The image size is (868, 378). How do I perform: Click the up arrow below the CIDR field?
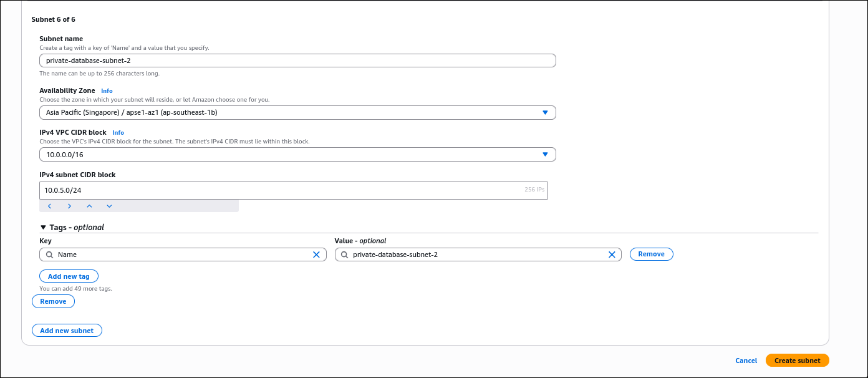[89, 205]
